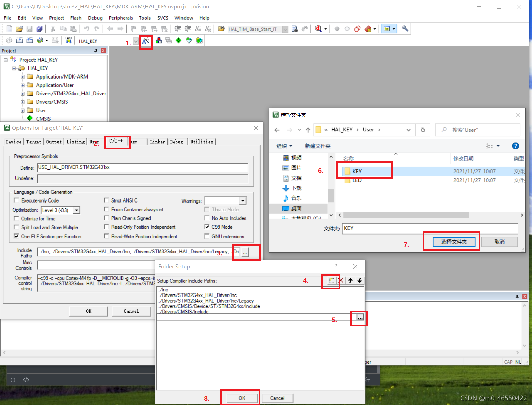The image size is (532, 405).
Task: Click the Download LOAD icon
Action: point(69,41)
